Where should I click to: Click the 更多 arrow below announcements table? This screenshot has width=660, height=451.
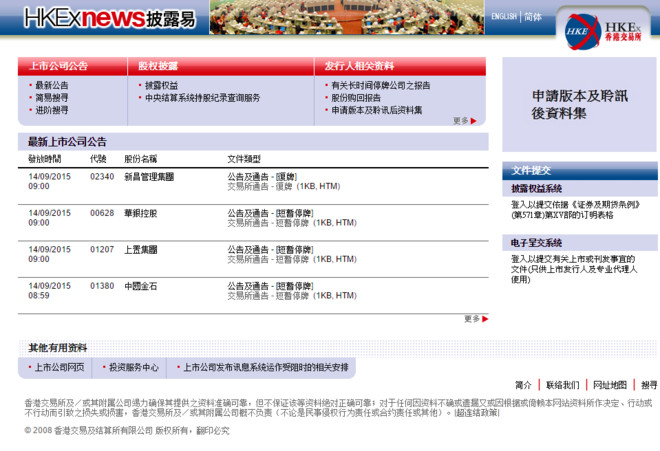(476, 319)
